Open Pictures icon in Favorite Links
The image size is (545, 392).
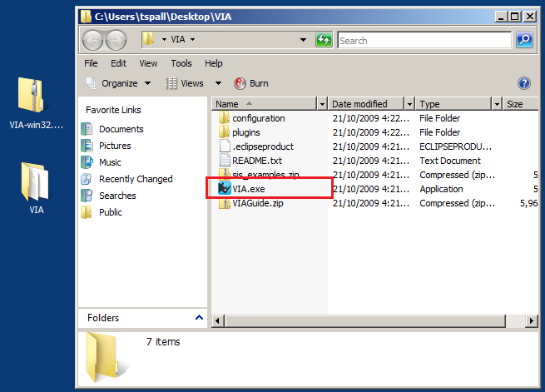click(87, 146)
